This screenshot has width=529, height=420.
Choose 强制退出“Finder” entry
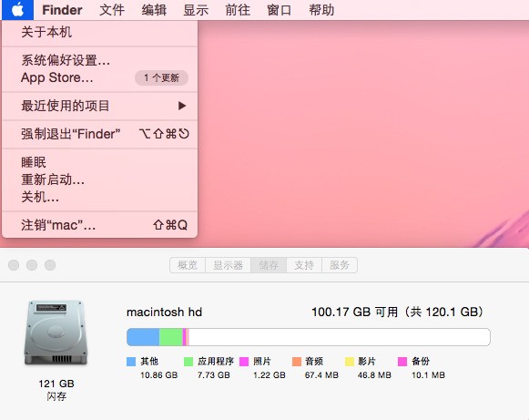99,134
